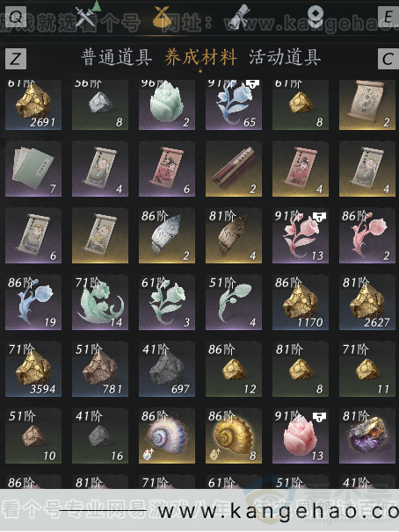The image size is (399, 532).
Task: Open the crossed swords equipment category
Action: point(85,16)
